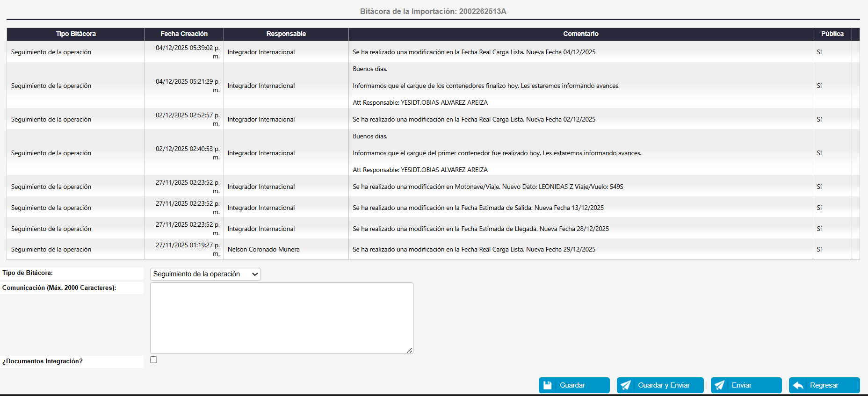Click the Bitácora de la Importación title
Screen dimensions: 868x396
[x=433, y=11]
